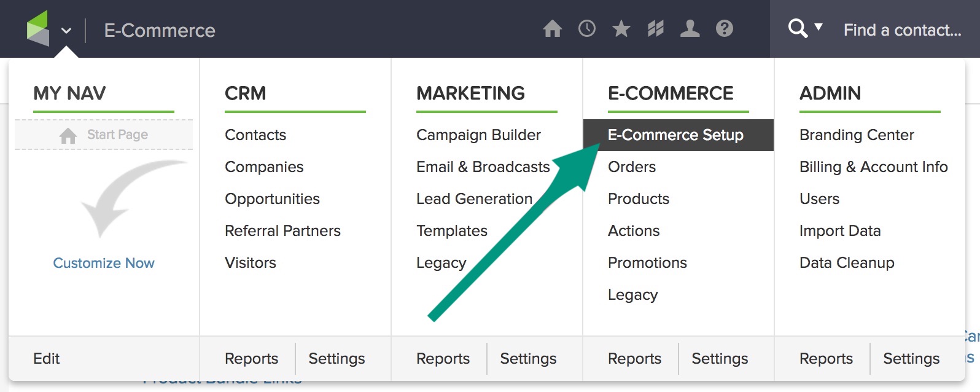Open Admin Reports link
Screen dimensions: 980x392
pos(826,358)
